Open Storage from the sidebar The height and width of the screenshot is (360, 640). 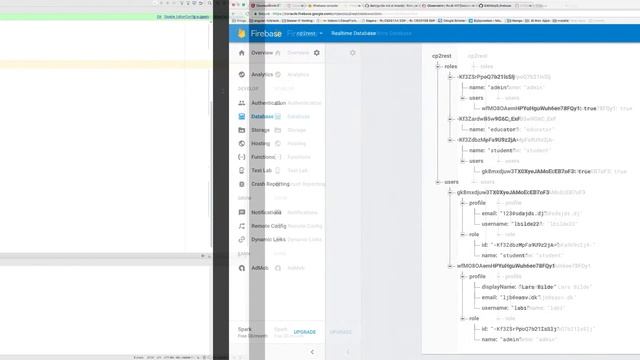[260, 130]
